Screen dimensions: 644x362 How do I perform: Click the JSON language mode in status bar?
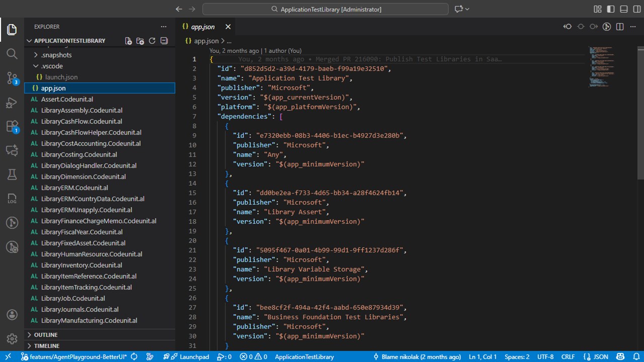tap(596, 357)
